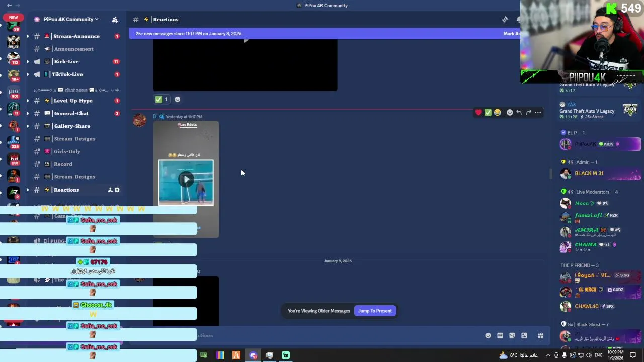The height and width of the screenshot is (362, 644).
Task: Click the reply arrow on the message
Action: [519, 112]
